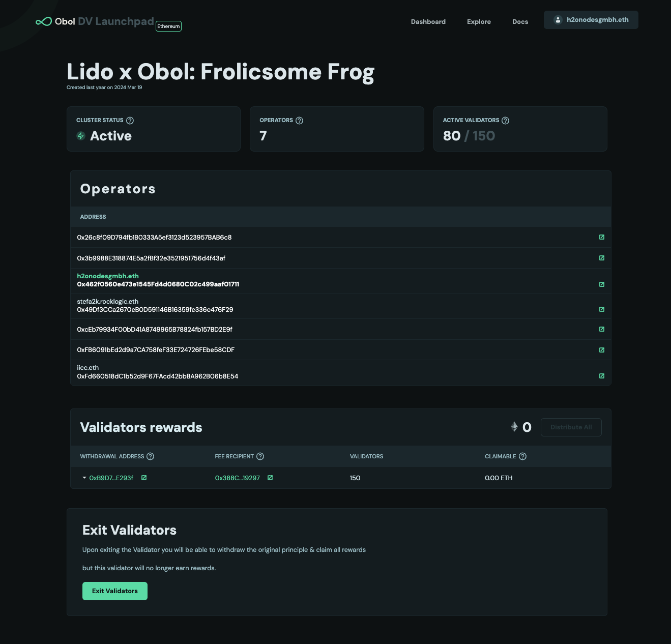Open external link for 0xcEb79934F00 operator
This screenshot has width=671, height=644.
pyautogui.click(x=602, y=329)
